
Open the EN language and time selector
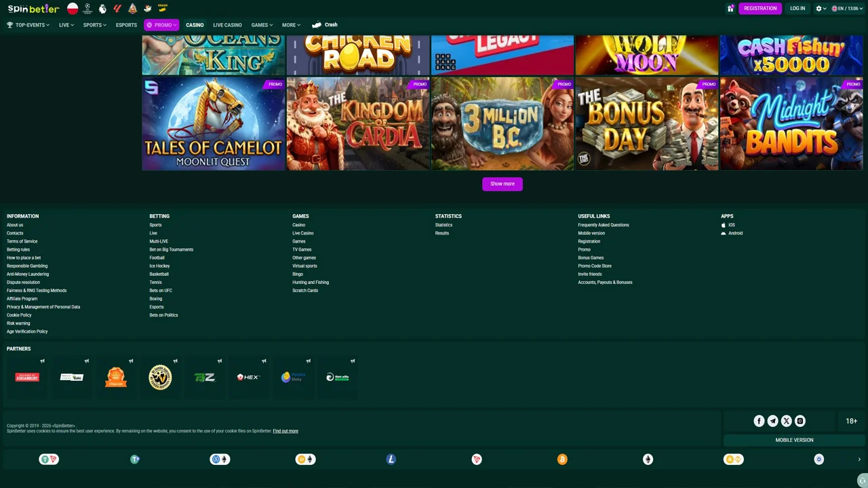point(847,9)
